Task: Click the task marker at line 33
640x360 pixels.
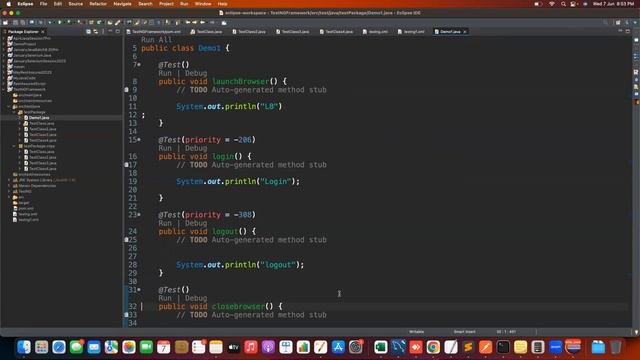Action: point(127,315)
